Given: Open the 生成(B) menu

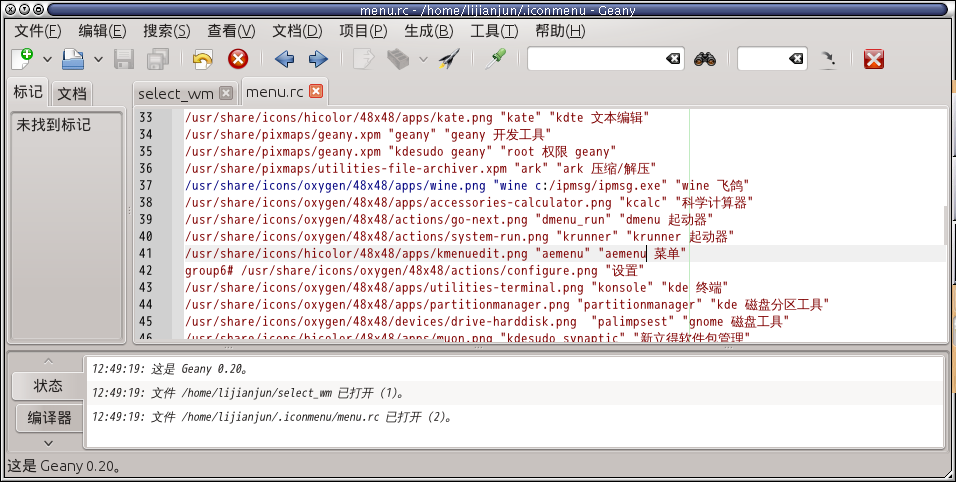Looking at the screenshot, I should pyautogui.click(x=429, y=31).
